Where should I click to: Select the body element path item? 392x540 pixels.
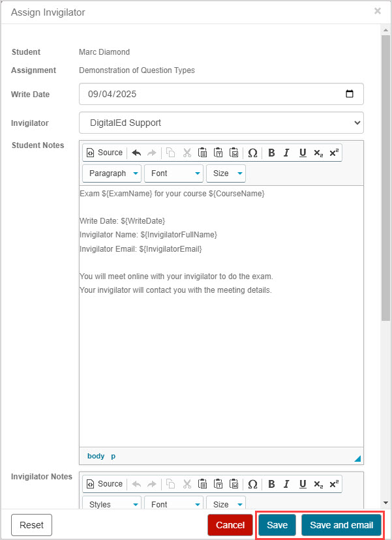pyautogui.click(x=95, y=456)
